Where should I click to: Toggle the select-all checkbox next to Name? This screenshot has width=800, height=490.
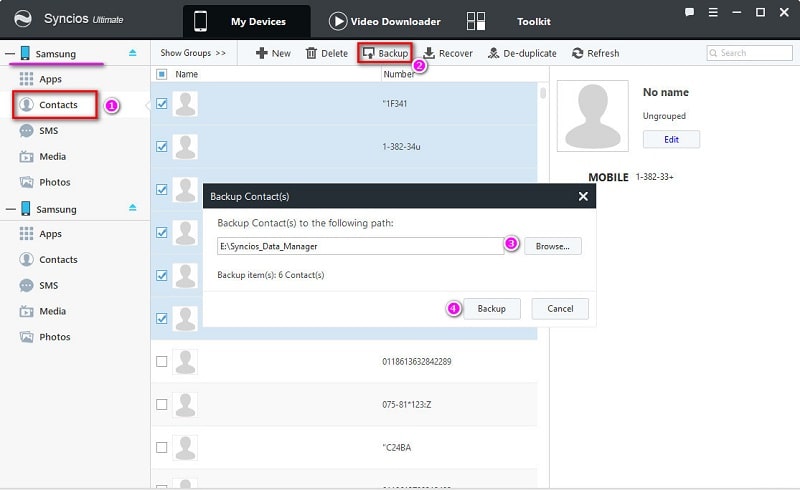(161, 75)
